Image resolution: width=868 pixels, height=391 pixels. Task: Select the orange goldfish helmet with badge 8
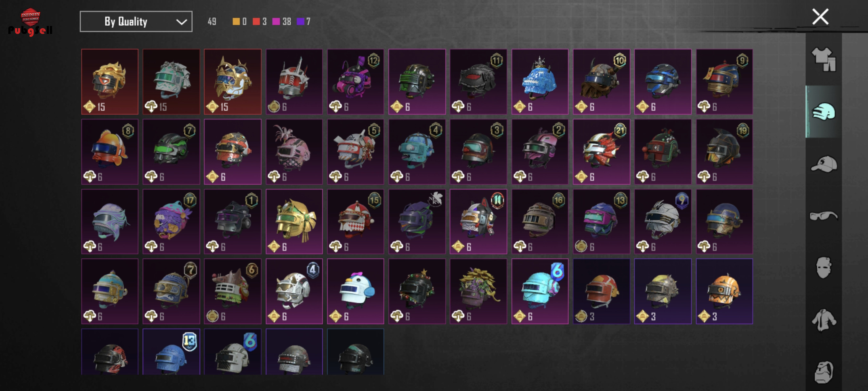click(110, 152)
